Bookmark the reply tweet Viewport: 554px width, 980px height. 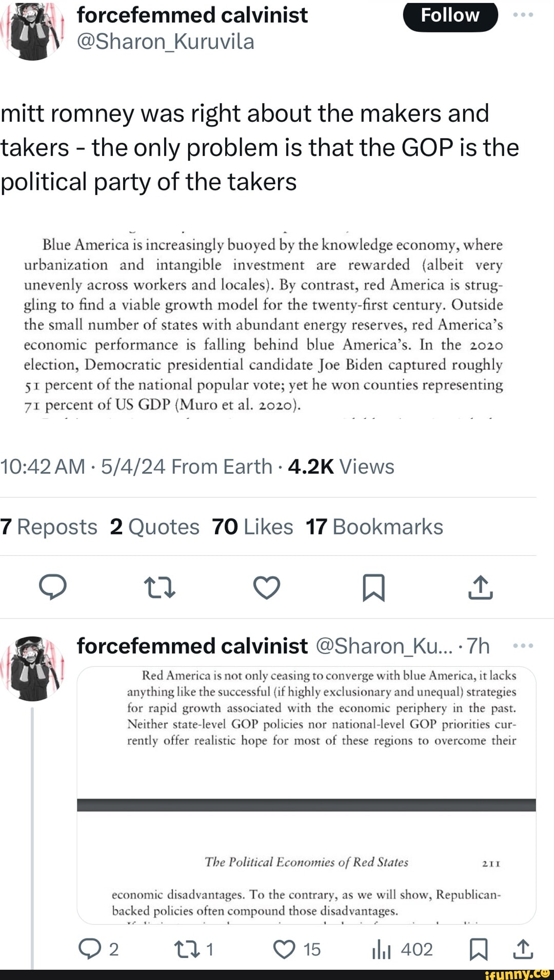point(478,949)
